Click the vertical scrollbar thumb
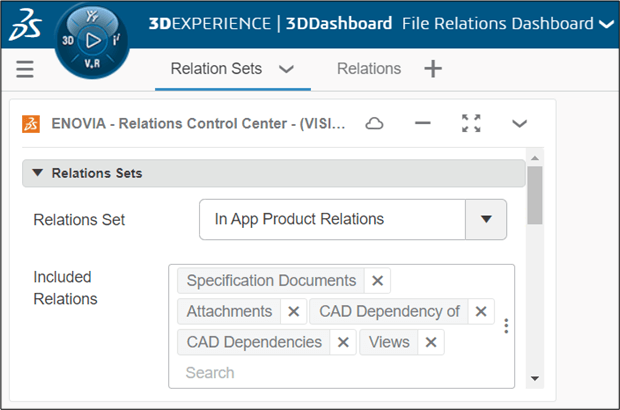620x410 pixels. 535,195
